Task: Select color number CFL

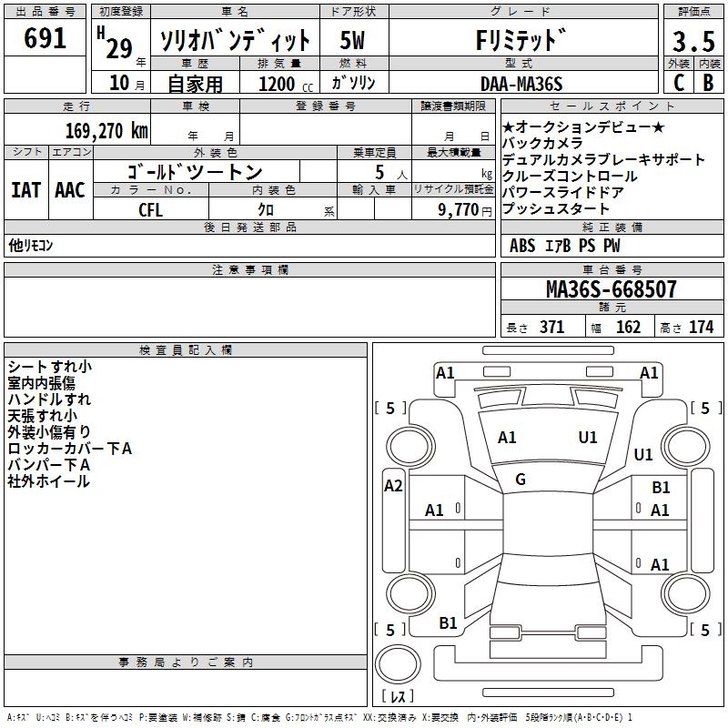Action: [150, 209]
